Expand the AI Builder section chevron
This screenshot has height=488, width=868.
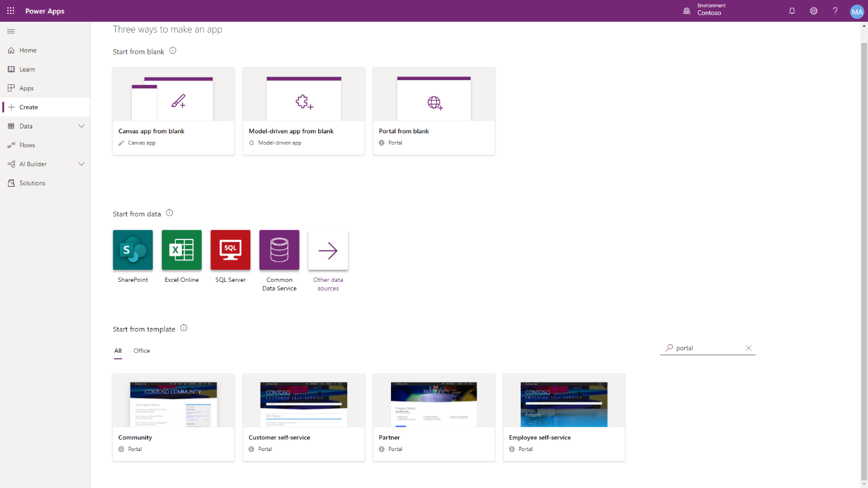(x=81, y=164)
